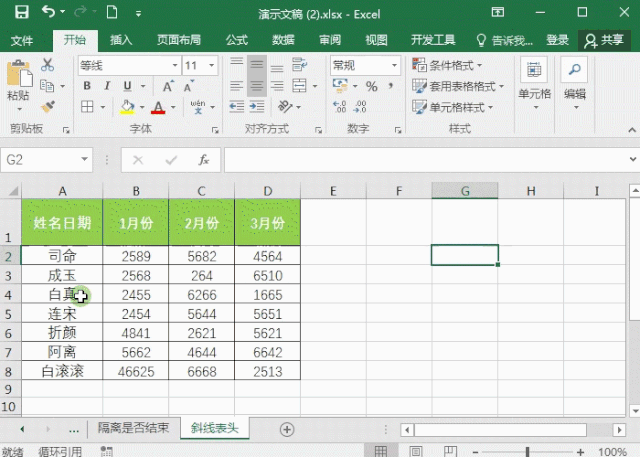Apply comma thousands separator style
This screenshot has height=457, width=640.
pos(391,86)
